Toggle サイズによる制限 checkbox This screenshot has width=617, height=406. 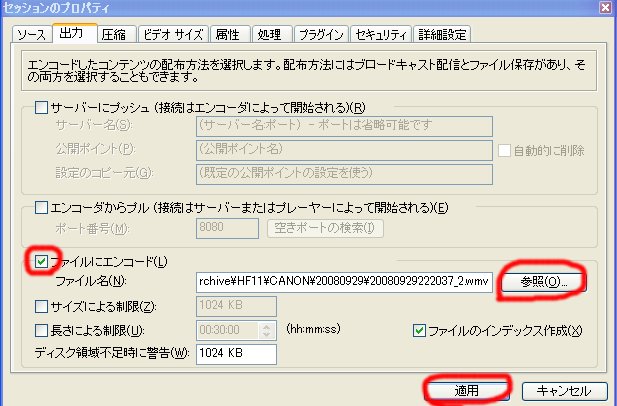coord(41,306)
